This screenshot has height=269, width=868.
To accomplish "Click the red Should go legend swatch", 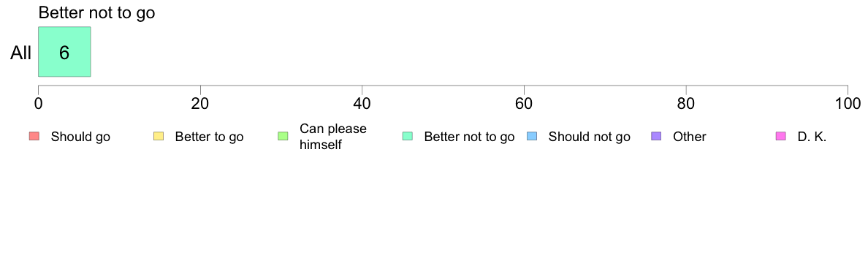I will (34, 136).
